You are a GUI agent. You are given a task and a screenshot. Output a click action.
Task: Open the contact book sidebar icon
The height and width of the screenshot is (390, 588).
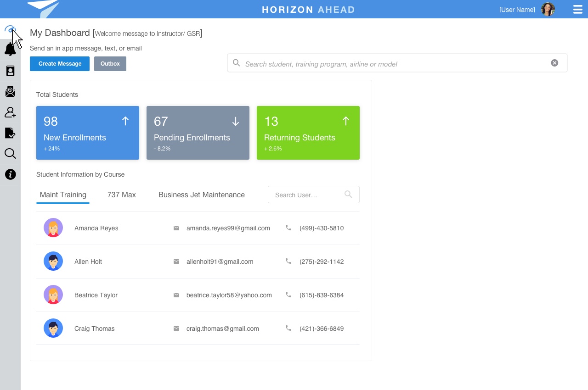point(10,71)
